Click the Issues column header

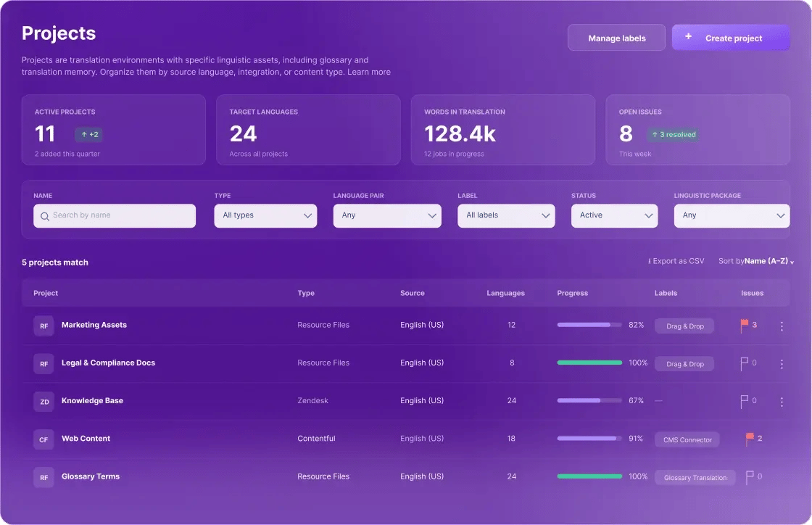click(752, 293)
